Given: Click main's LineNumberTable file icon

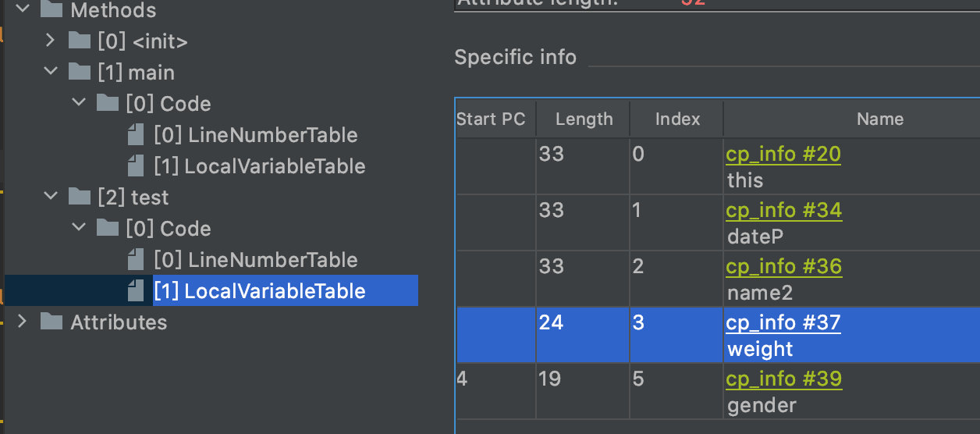Looking at the screenshot, I should pos(137,135).
